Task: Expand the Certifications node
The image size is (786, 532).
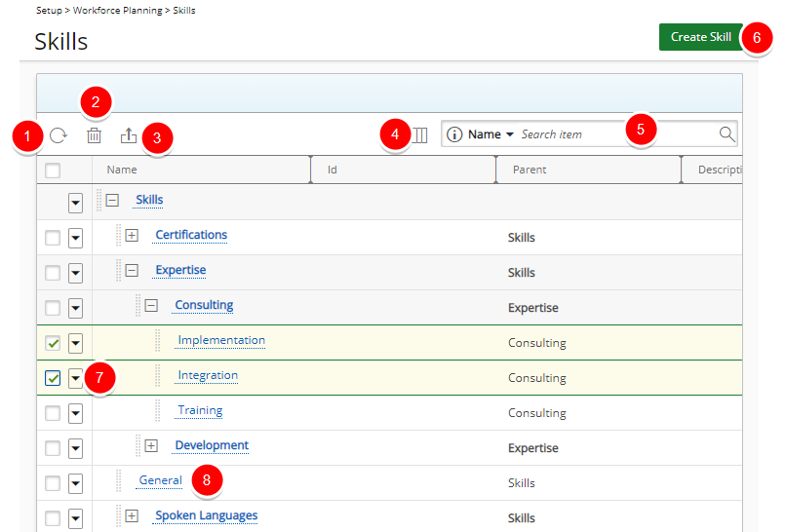Action: [132, 236]
